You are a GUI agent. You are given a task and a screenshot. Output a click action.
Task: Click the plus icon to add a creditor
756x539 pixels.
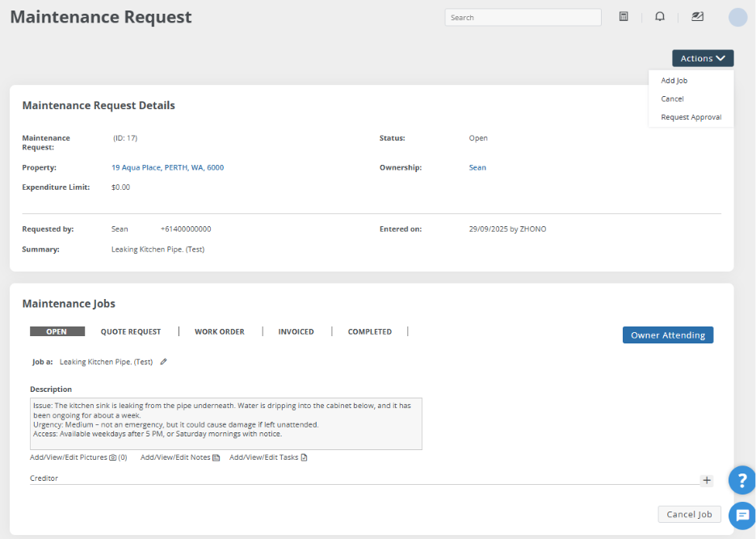(707, 480)
